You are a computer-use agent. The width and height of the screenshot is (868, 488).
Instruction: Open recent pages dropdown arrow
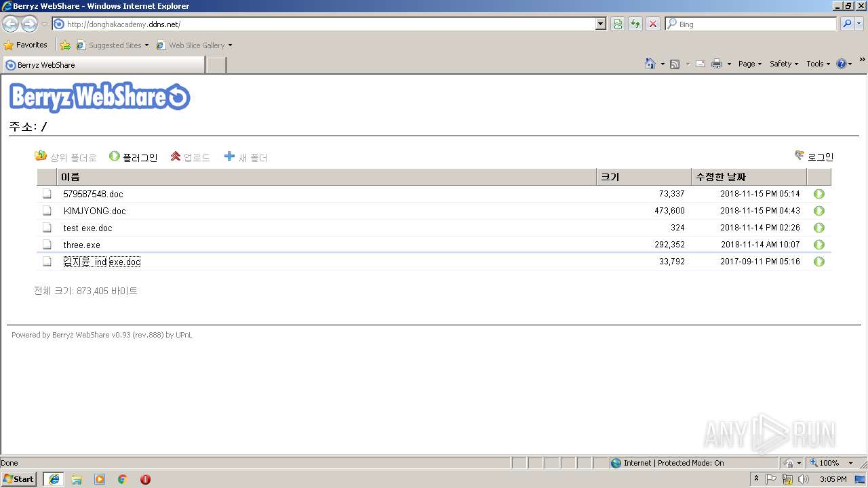pyautogui.click(x=44, y=24)
